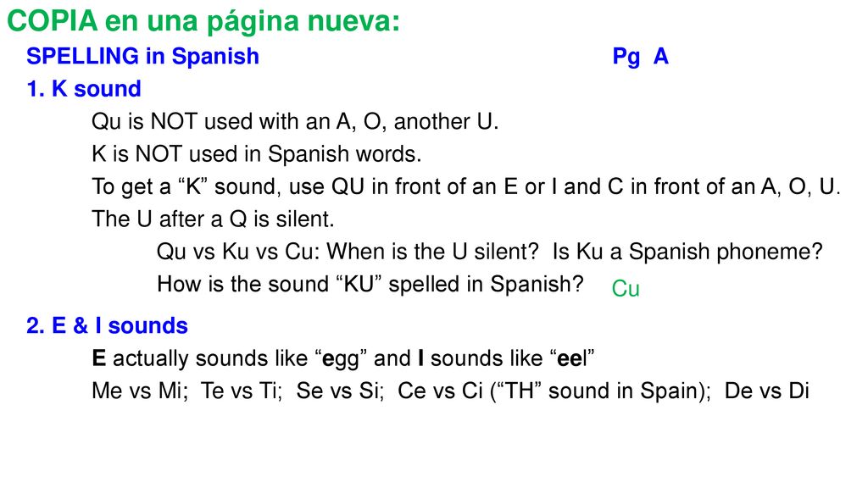The width and height of the screenshot is (868, 488).
Task: Click the 'De vs Di' text
Action: [766, 391]
